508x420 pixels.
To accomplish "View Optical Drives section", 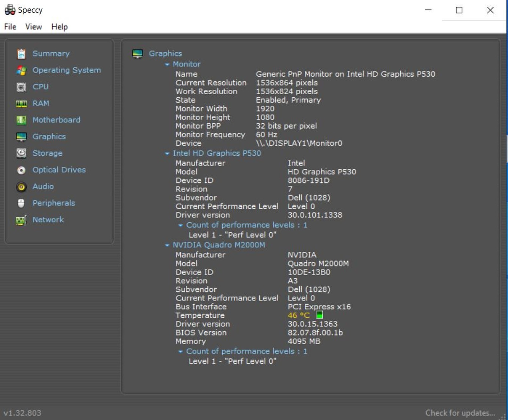I will 59,170.
